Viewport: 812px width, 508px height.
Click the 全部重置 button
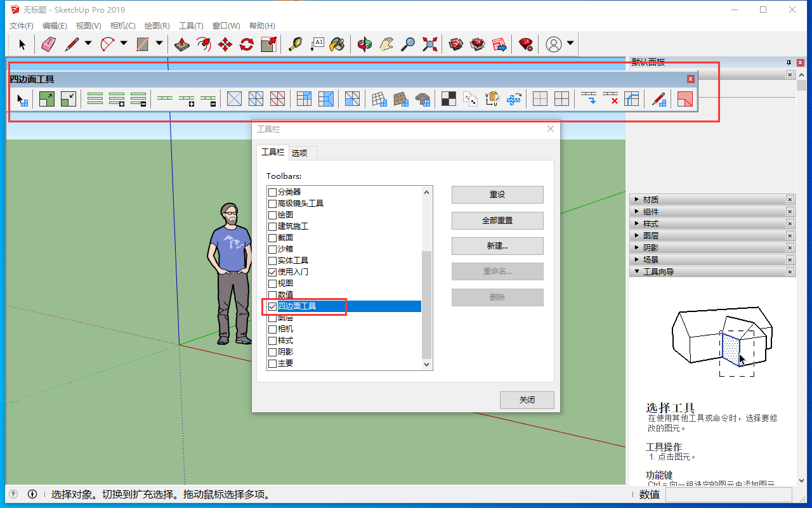pyautogui.click(x=497, y=221)
